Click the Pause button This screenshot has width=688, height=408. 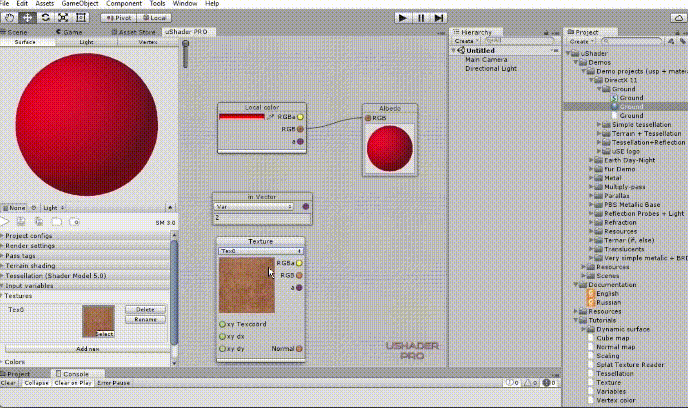click(421, 18)
